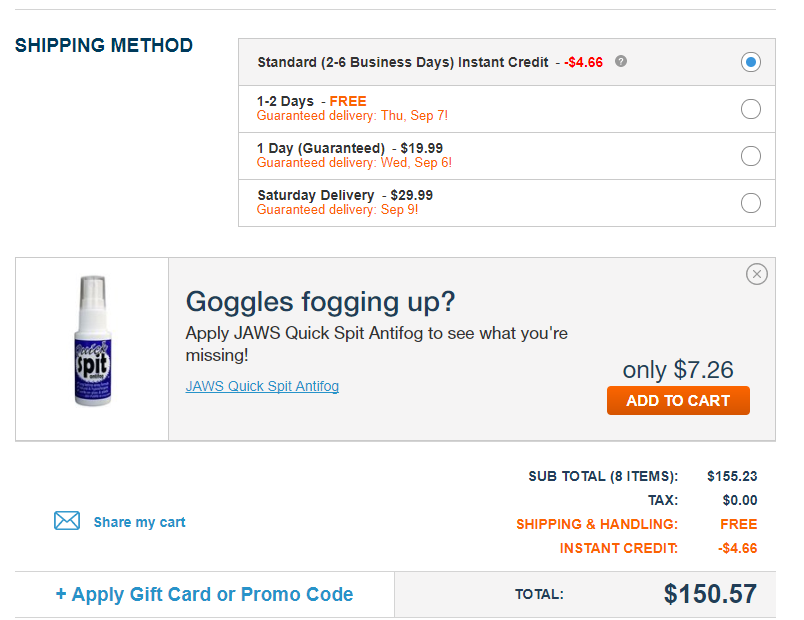Click the 1 Day (Guaranteed) option label
The image size is (804, 620).
(321, 148)
